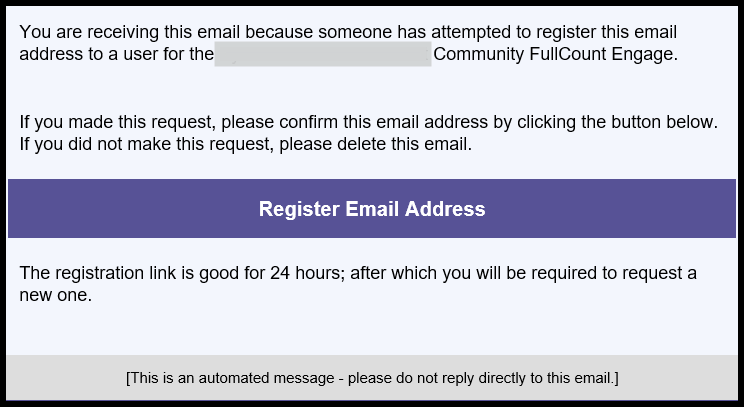This screenshot has height=407, width=744.
Task: Click the "clicking the button below" phrase
Action: [622, 123]
